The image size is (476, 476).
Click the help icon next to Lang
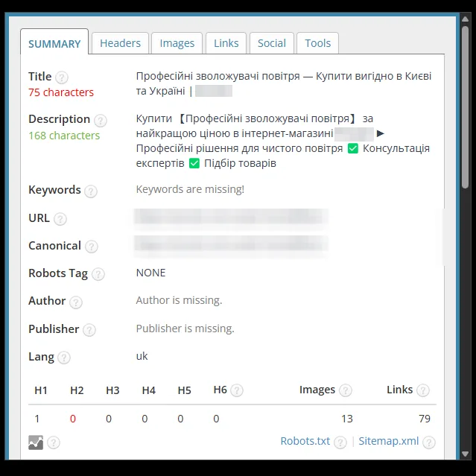[64, 358]
